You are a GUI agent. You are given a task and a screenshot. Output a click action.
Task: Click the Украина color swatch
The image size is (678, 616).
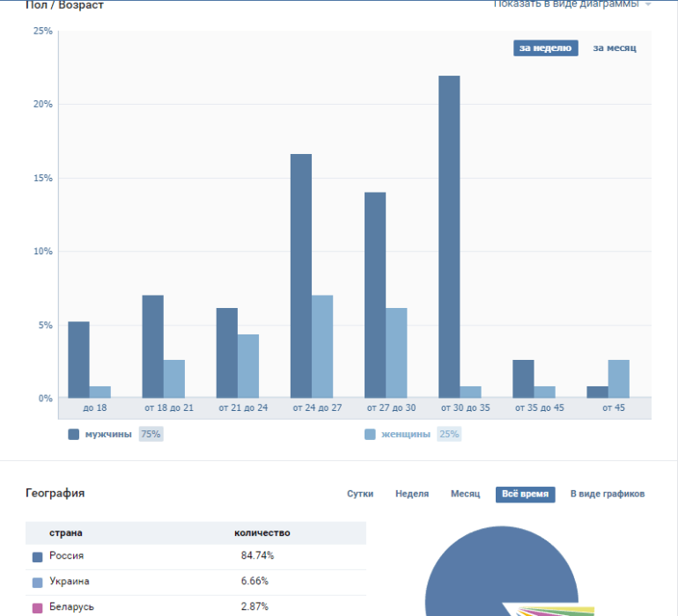point(38,583)
